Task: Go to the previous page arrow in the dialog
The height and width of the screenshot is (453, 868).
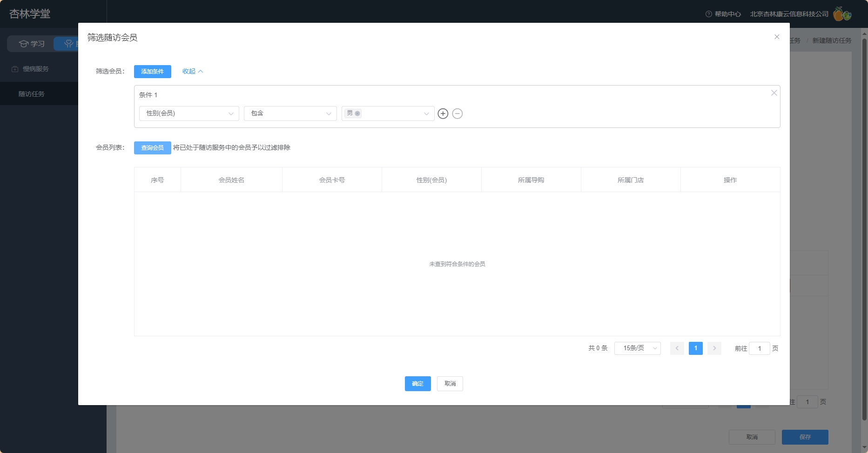Action: [x=677, y=348]
